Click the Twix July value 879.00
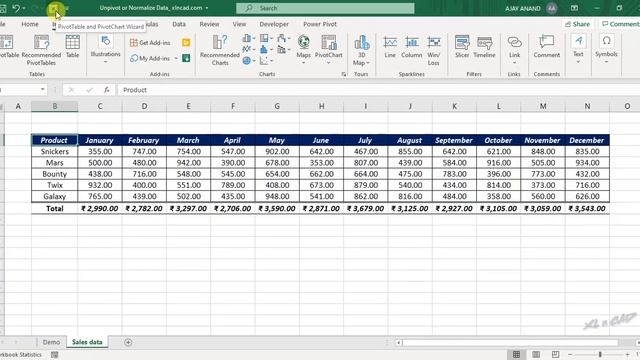This screenshot has width=640, height=360. click(366, 185)
